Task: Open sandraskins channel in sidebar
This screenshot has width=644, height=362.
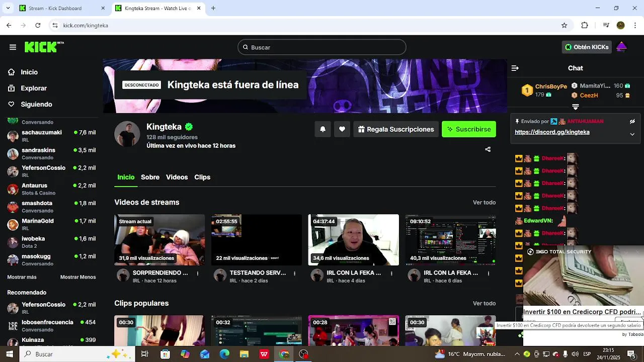Action: 51,153
